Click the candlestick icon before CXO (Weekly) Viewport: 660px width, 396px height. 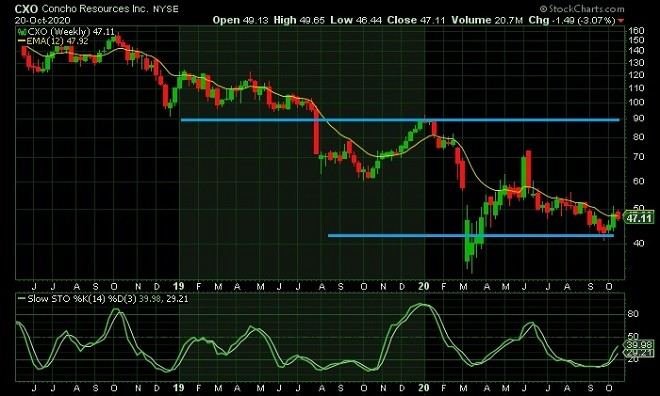click(x=21, y=32)
